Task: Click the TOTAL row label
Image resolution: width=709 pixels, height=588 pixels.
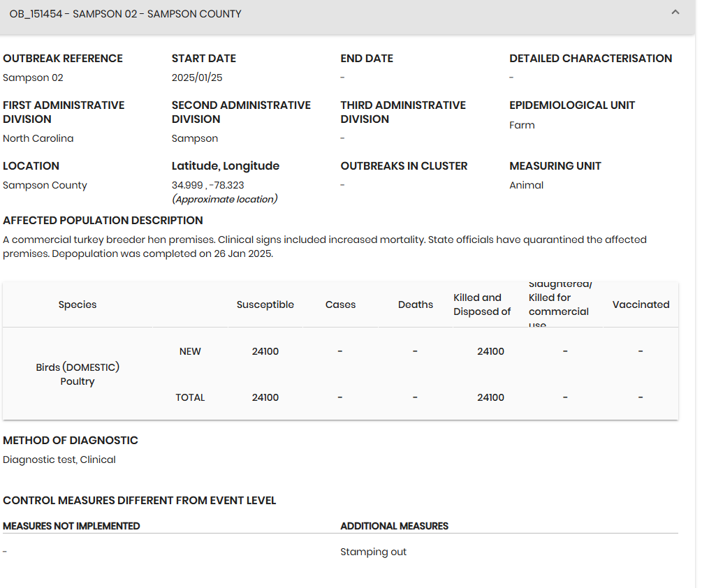Action: coord(190,398)
